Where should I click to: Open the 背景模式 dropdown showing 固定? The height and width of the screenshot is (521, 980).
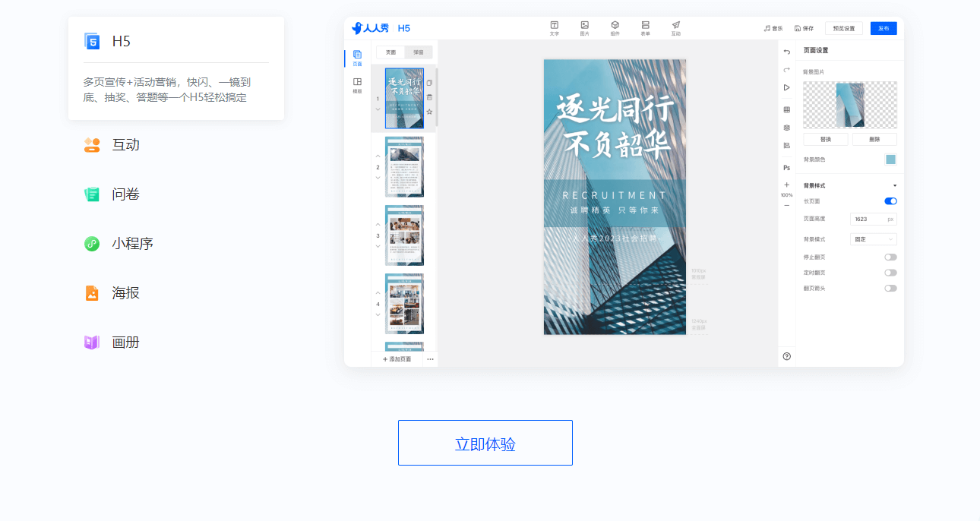pyautogui.click(x=874, y=239)
